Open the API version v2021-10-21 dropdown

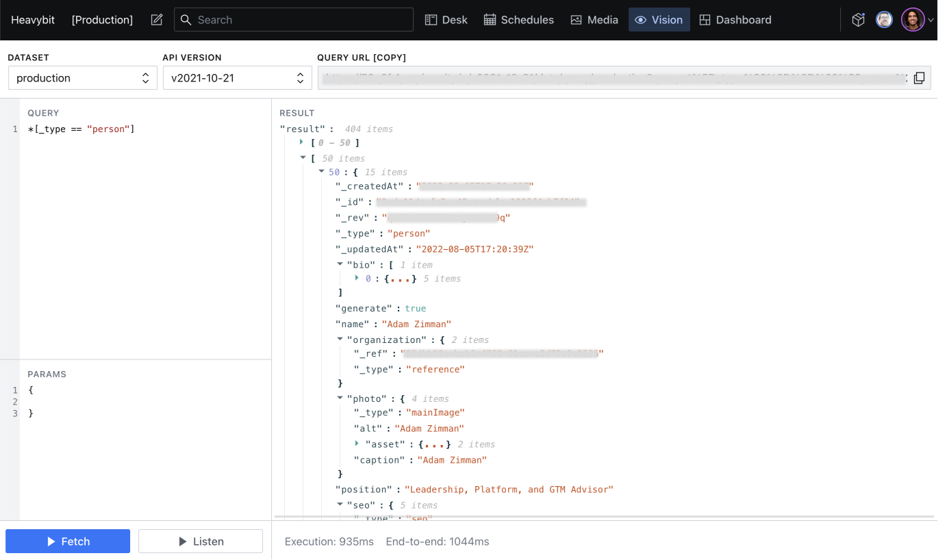(238, 78)
